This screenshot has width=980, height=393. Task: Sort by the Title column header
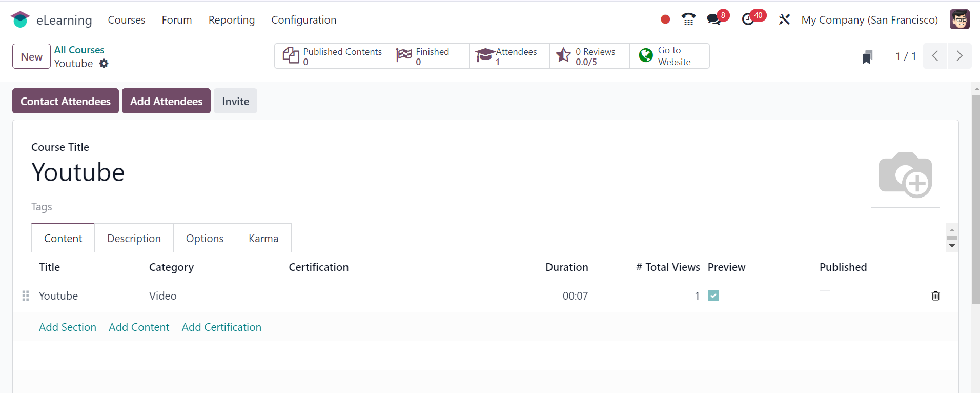(49, 267)
